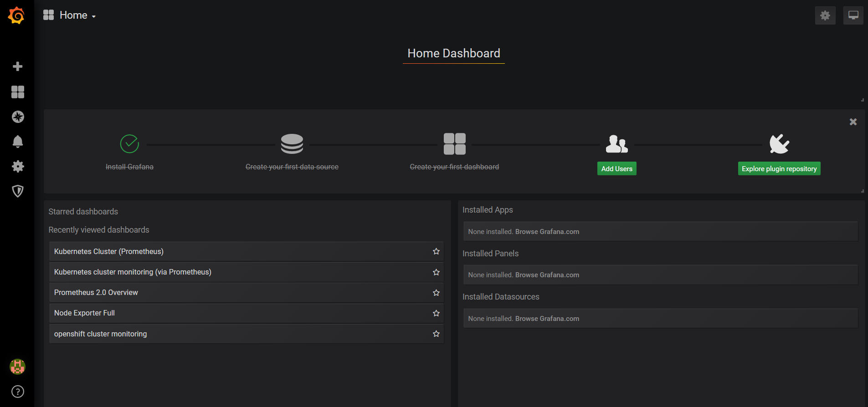868x407 pixels.
Task: Browse Grafana.com under Installed Datasources
Action: tap(547, 319)
